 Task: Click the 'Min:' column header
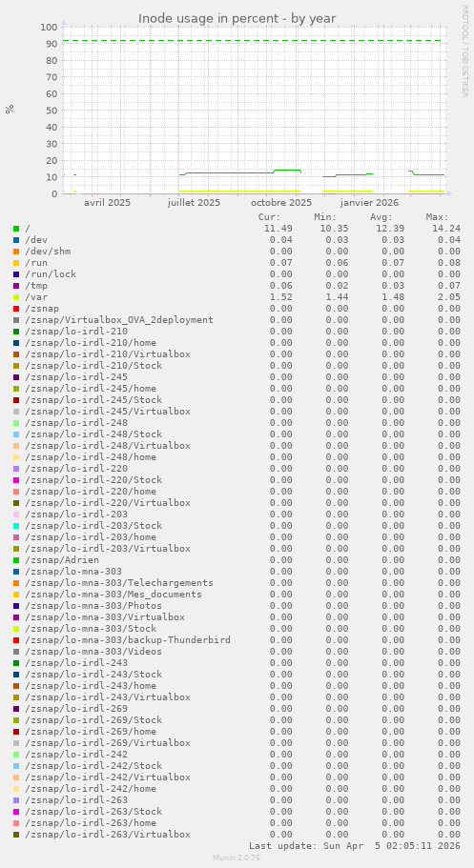point(326,217)
